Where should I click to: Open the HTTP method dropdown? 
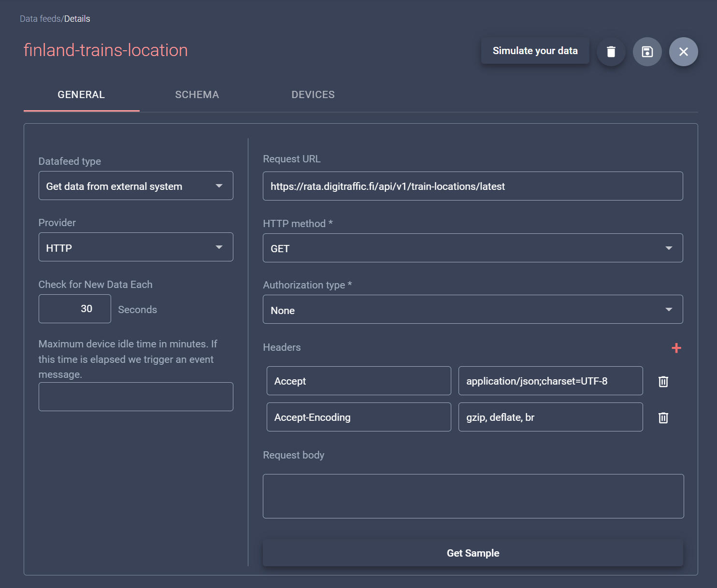coord(669,248)
